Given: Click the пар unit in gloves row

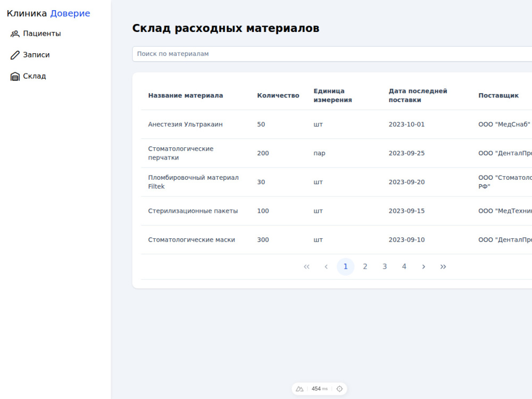Looking at the screenshot, I should [x=319, y=153].
